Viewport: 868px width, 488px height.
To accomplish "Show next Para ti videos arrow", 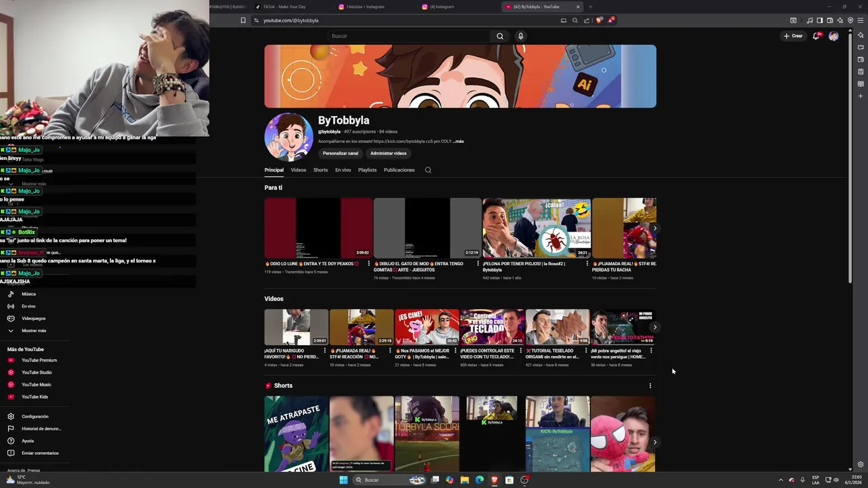I will pyautogui.click(x=654, y=228).
